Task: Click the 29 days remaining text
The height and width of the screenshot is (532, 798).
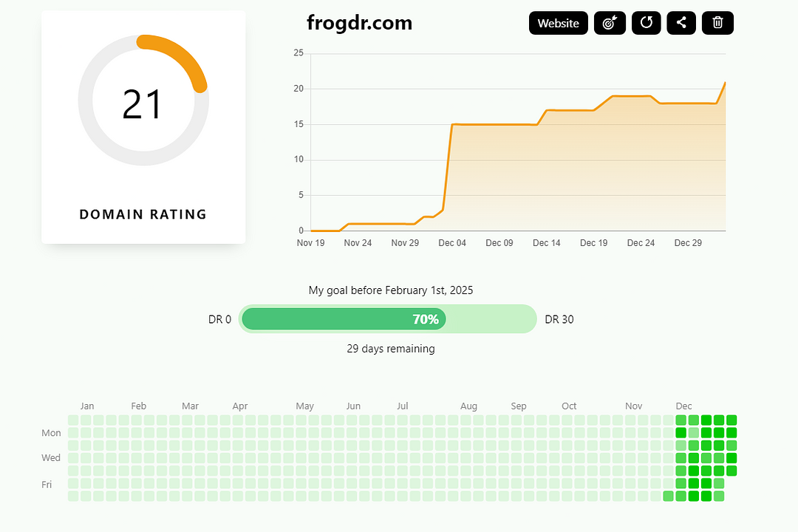Action: [x=391, y=348]
